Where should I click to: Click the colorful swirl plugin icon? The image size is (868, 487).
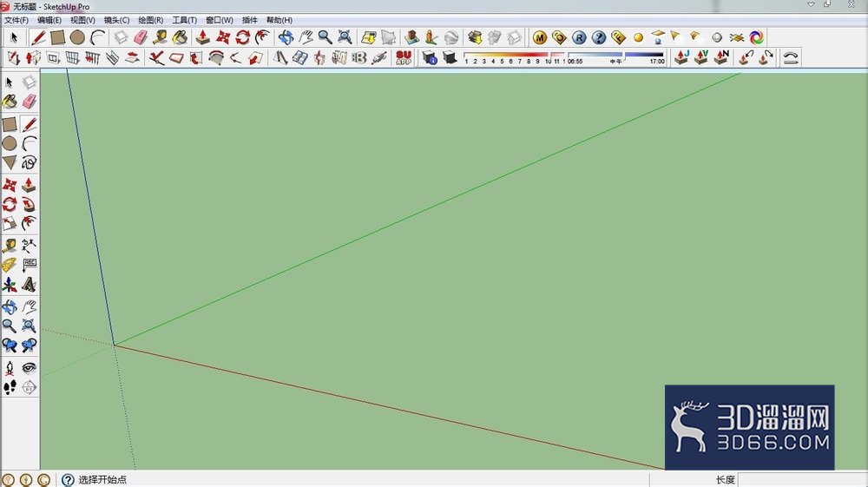click(756, 37)
